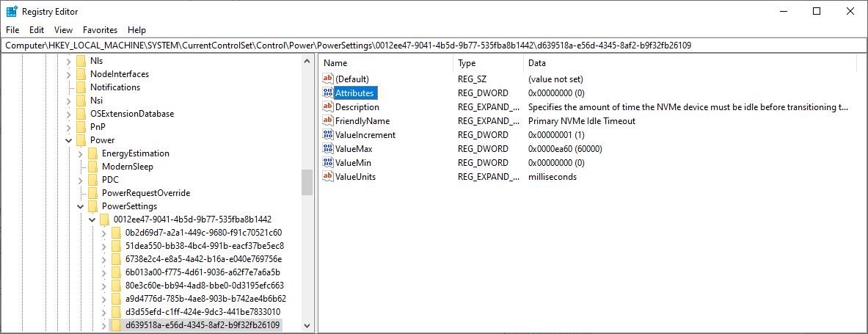Click the ValueIncrement DWORD icon
Screen dimensions: 868x334
[328, 134]
